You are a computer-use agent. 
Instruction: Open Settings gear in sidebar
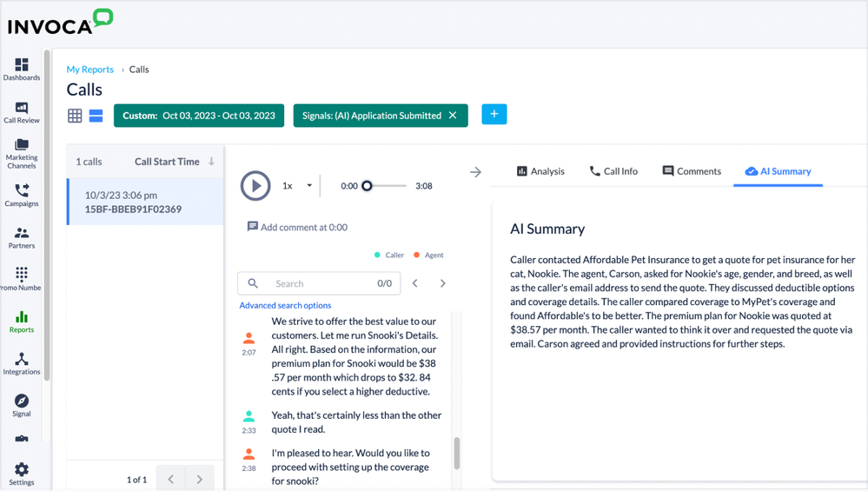pyautogui.click(x=22, y=474)
